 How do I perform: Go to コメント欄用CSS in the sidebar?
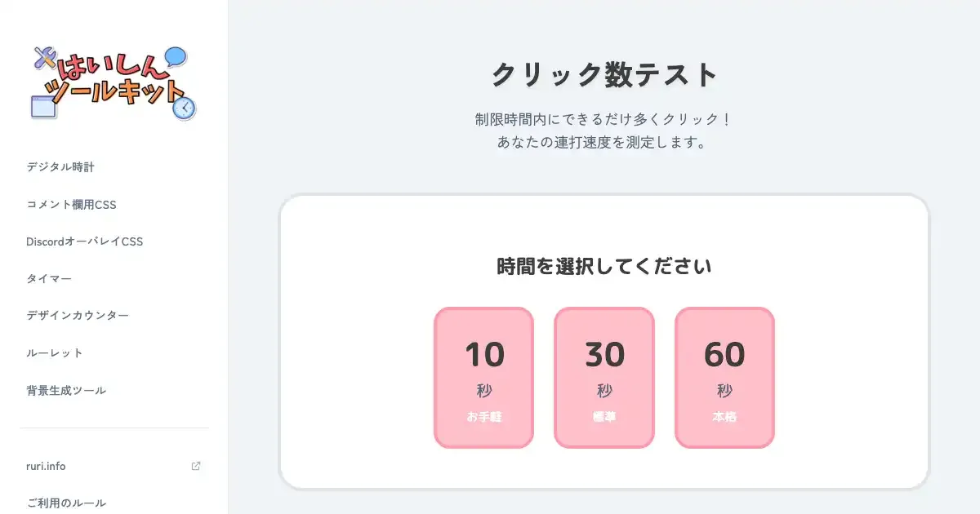click(71, 204)
